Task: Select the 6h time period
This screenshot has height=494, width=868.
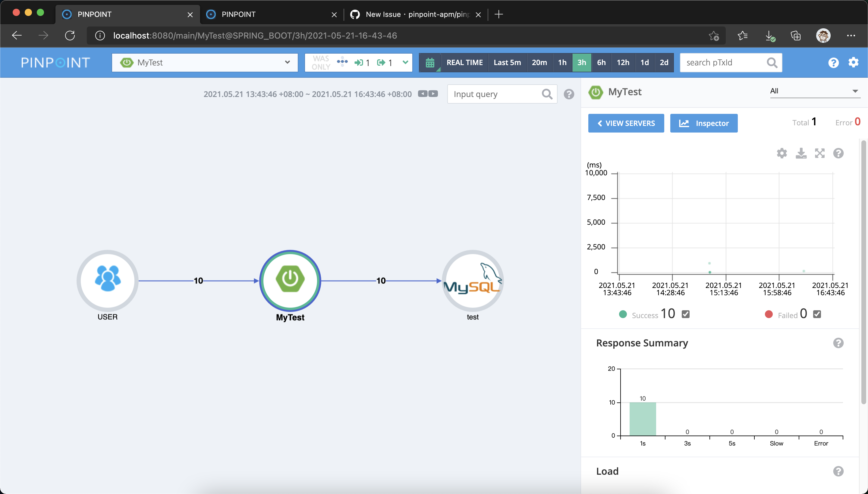Action: [x=601, y=63]
